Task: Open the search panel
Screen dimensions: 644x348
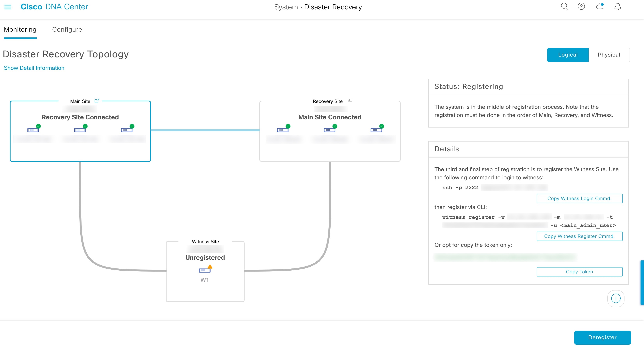Action: (564, 6)
